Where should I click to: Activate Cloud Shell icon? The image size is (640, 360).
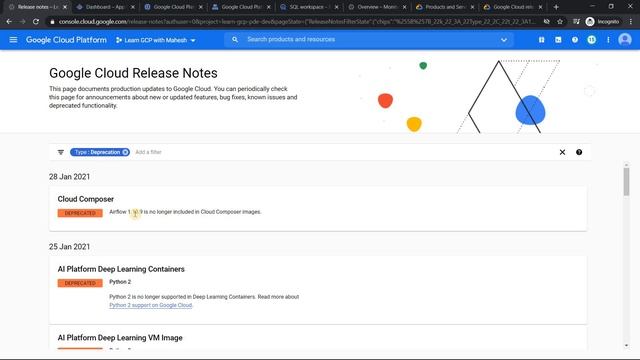coord(558,40)
